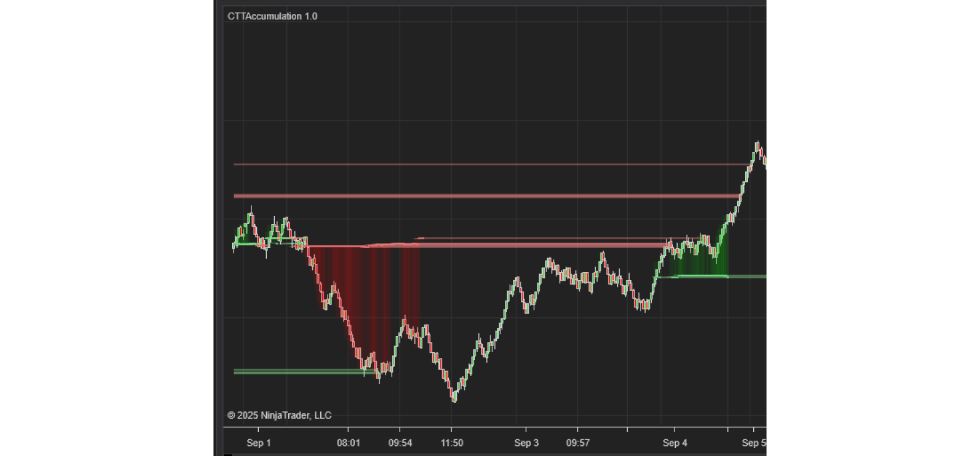Screen dimensions: 980x456
Task: Click the small black square at bottom-left corner
Action: pyautogui.click(x=227, y=454)
